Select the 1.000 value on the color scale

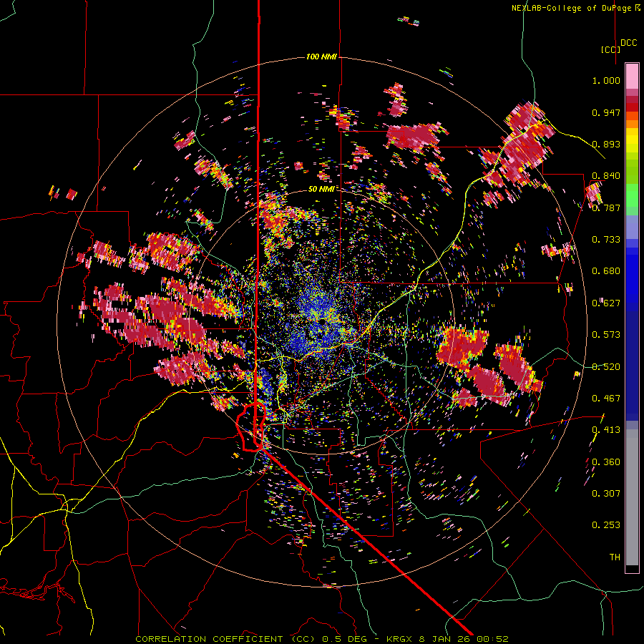point(606,80)
